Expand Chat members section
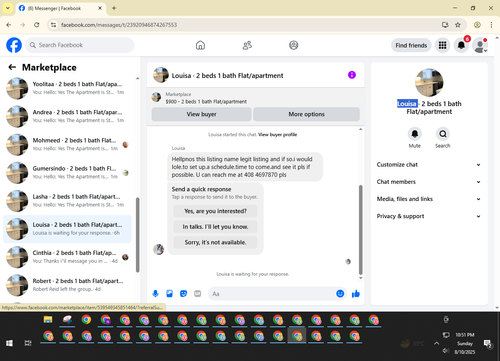 [429, 182]
